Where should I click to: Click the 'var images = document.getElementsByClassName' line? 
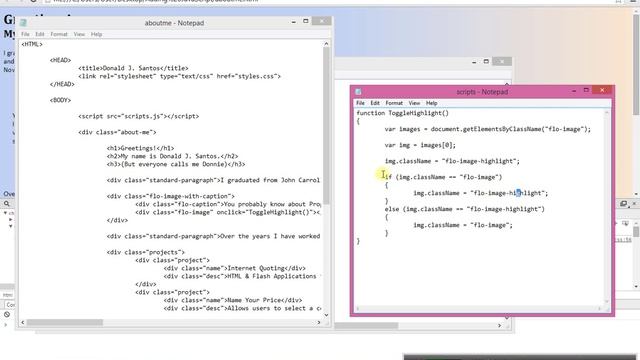coord(487,129)
